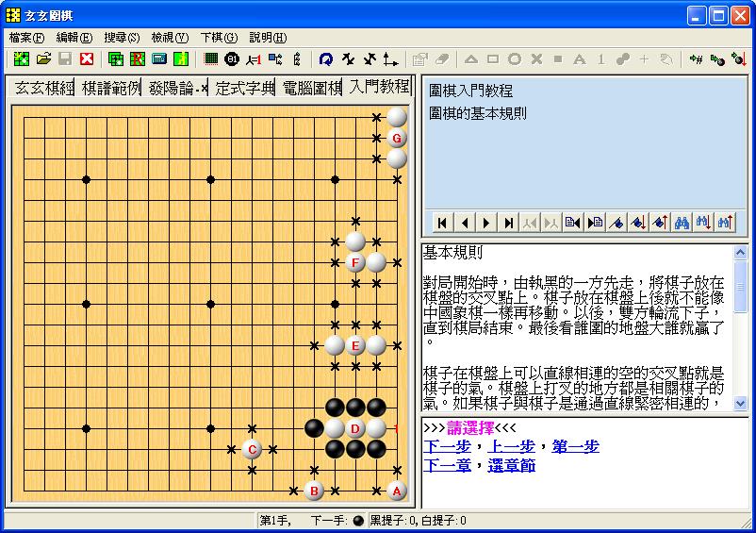
Task: Click the 第一步 link
Action: [576, 446]
